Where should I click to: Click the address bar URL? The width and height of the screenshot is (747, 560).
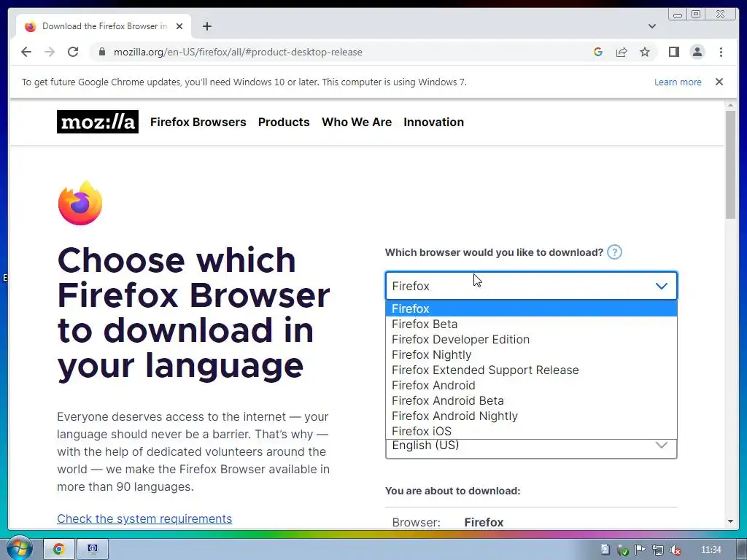(x=238, y=52)
